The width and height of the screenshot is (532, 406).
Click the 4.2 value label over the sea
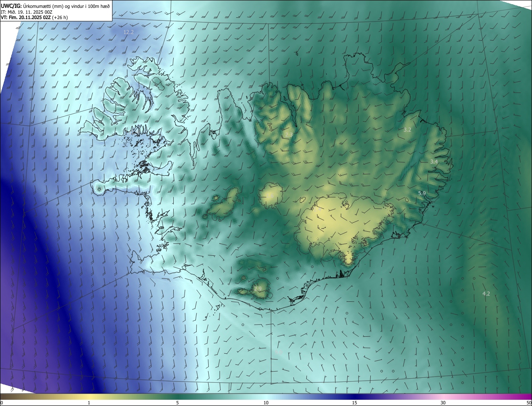pos(486,293)
